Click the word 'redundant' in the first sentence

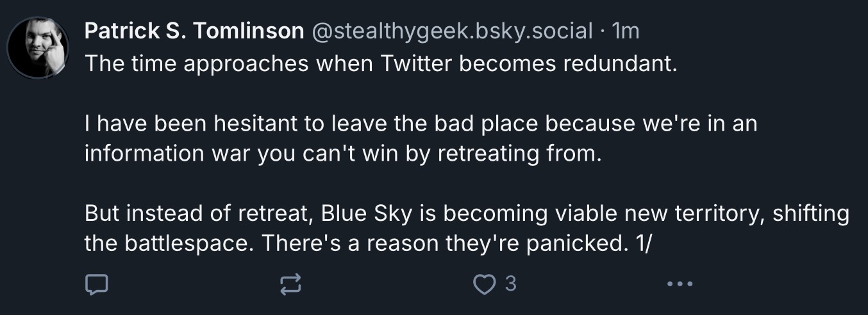click(x=621, y=63)
